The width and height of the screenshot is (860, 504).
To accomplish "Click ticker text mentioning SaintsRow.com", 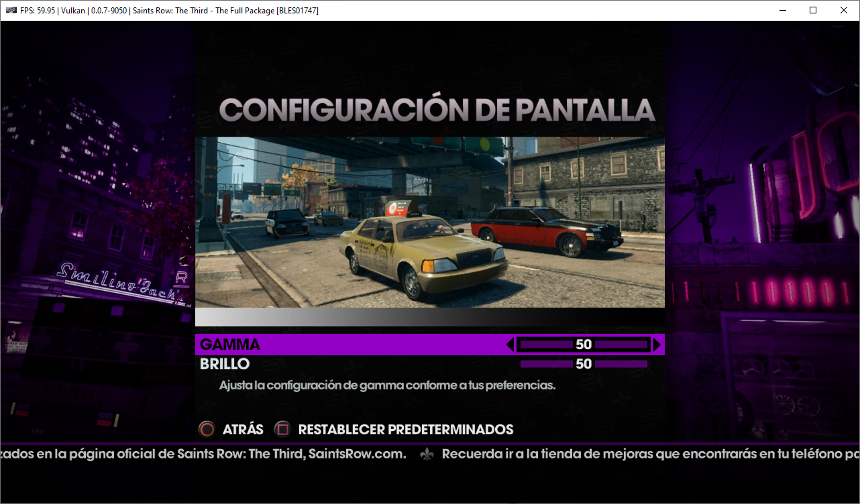I will 203,454.
